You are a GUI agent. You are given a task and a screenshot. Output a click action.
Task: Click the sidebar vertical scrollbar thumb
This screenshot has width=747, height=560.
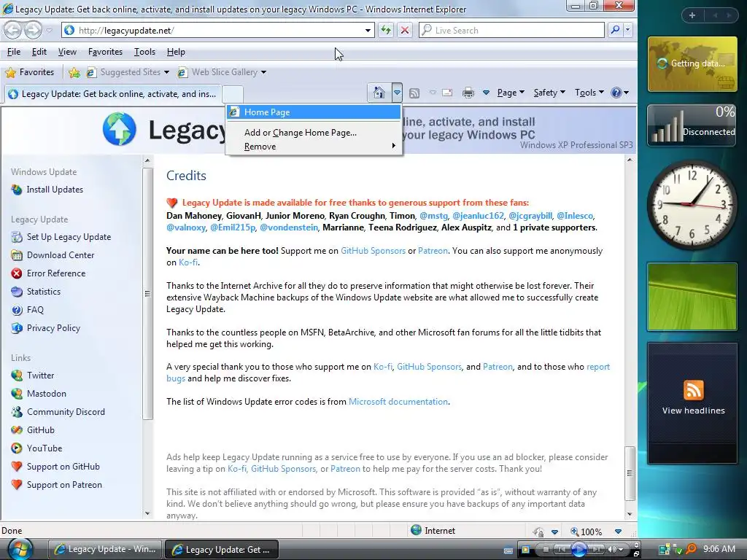pyautogui.click(x=147, y=294)
